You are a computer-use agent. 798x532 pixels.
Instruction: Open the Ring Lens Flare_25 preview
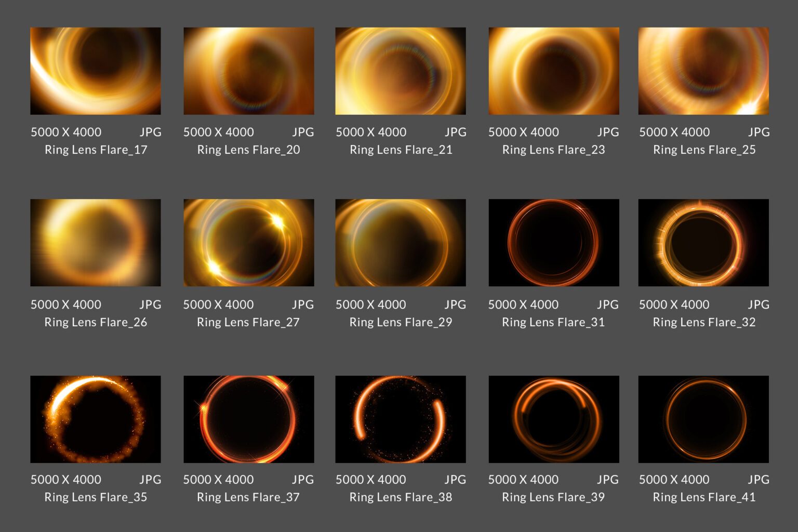(703, 71)
